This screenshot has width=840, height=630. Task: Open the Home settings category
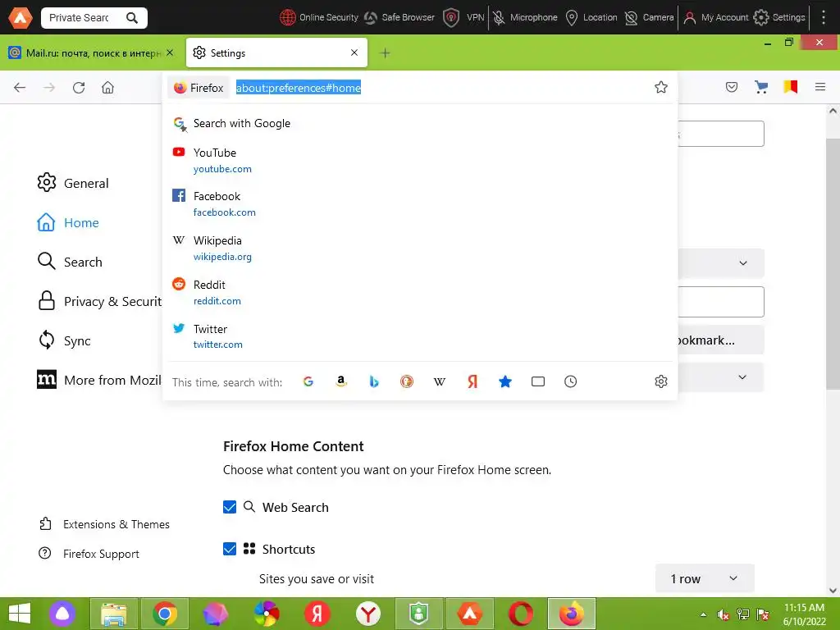pos(68,222)
